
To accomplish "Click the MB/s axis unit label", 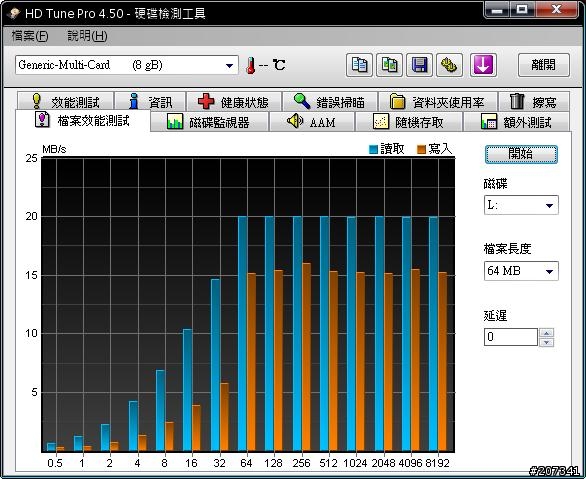I will tap(54, 149).
